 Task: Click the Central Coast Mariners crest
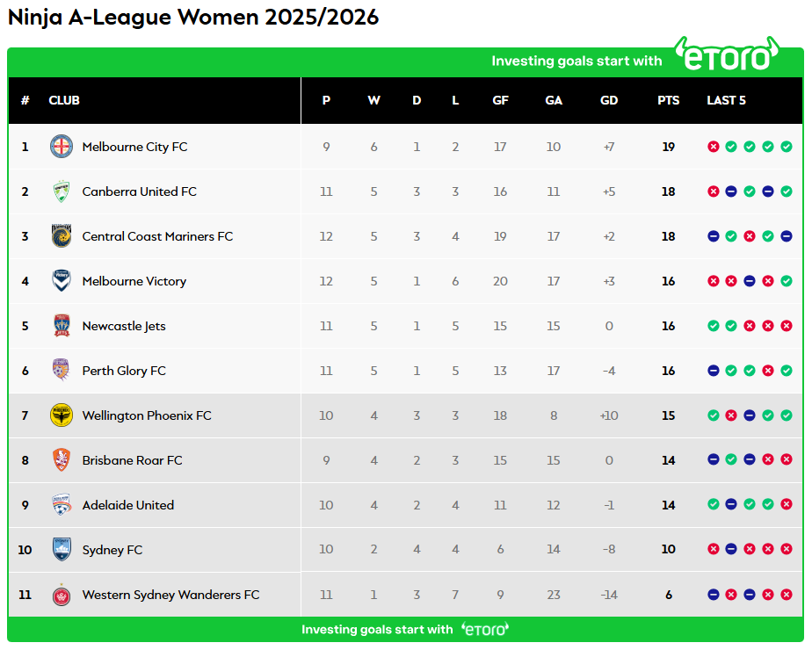pos(62,236)
